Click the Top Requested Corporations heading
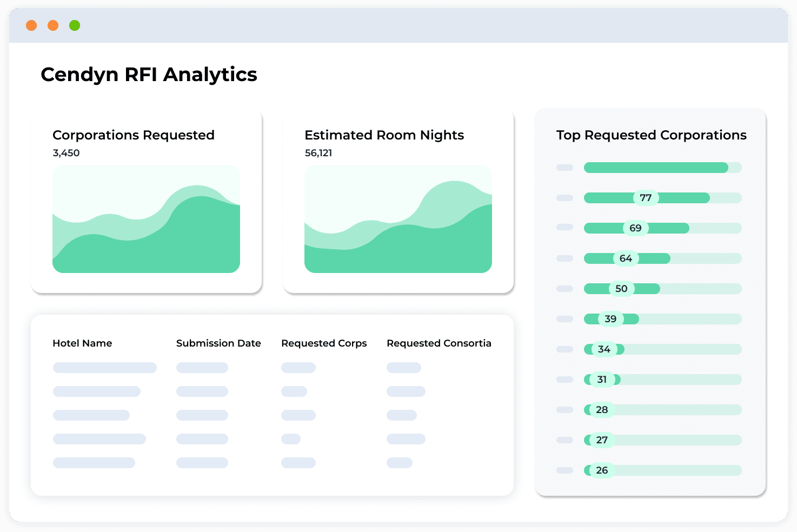 pyautogui.click(x=651, y=135)
